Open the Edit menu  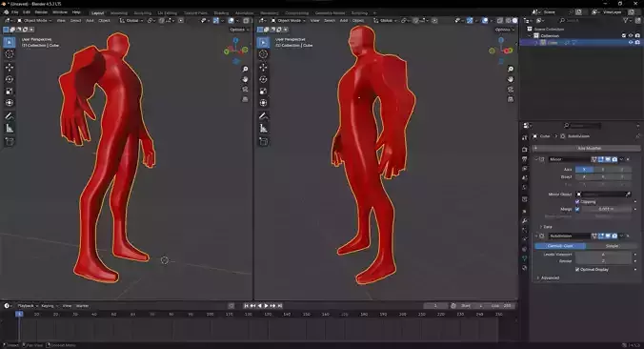[x=27, y=12]
